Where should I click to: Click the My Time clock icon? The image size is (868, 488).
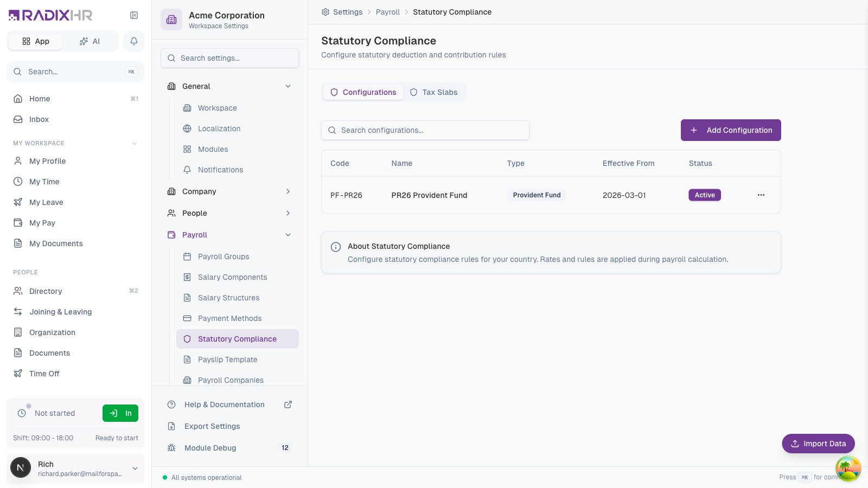click(x=18, y=182)
